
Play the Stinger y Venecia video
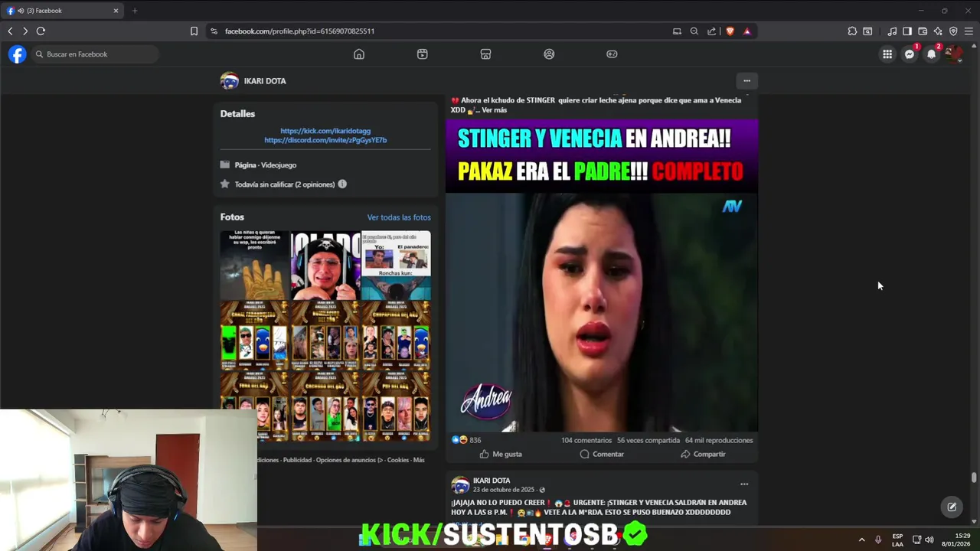(x=602, y=275)
